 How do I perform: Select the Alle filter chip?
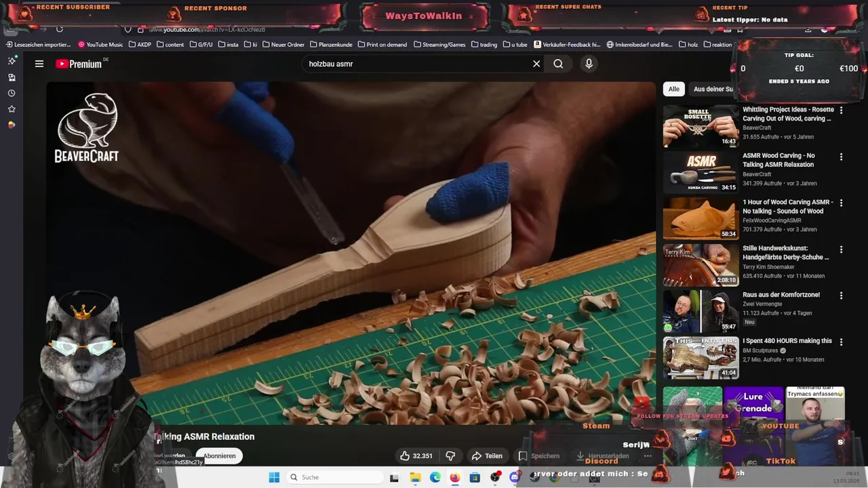673,89
